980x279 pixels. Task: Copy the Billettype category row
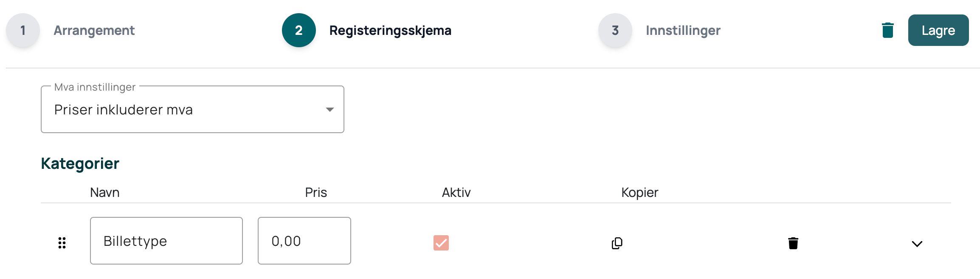(617, 243)
